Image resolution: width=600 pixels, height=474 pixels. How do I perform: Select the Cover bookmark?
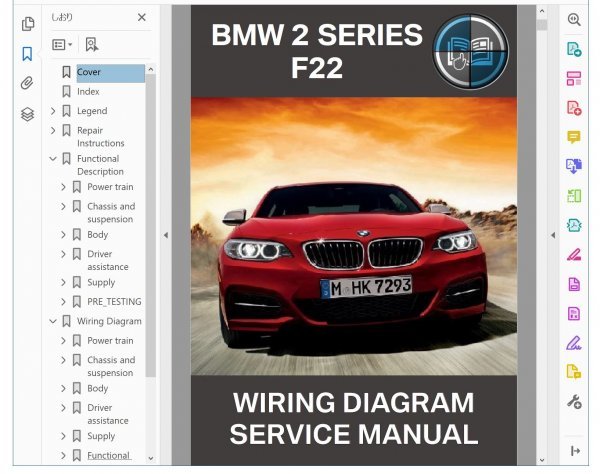pos(111,72)
